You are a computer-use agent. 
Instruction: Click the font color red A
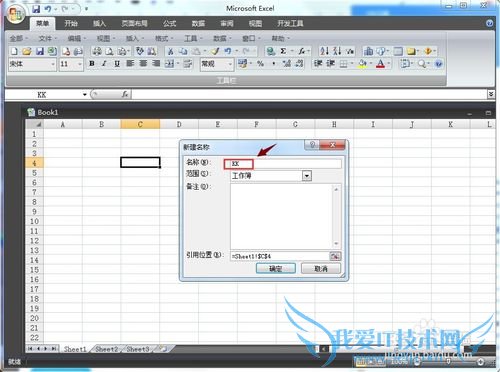point(380,64)
